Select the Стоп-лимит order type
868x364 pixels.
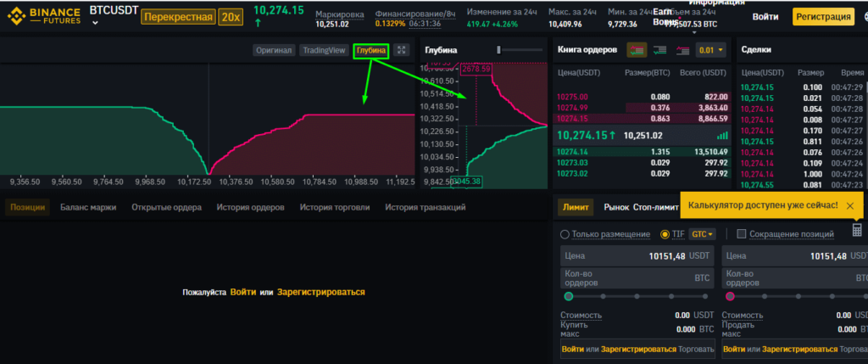click(x=656, y=207)
